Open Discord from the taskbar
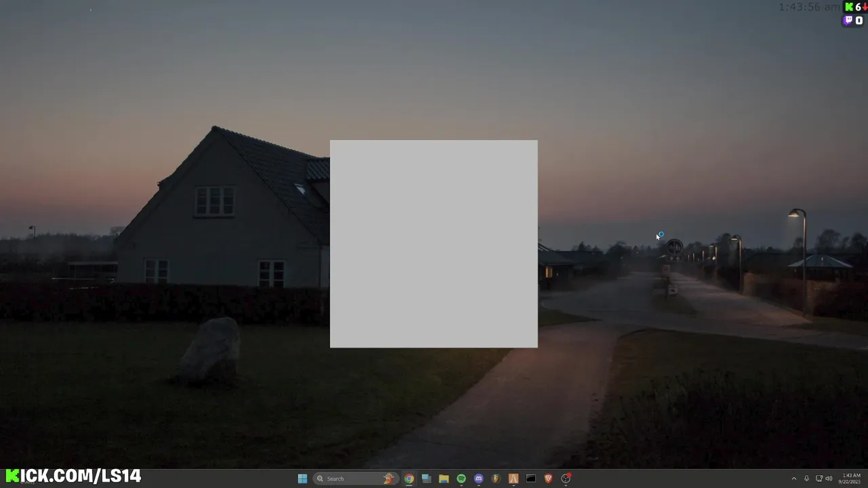 point(479,479)
